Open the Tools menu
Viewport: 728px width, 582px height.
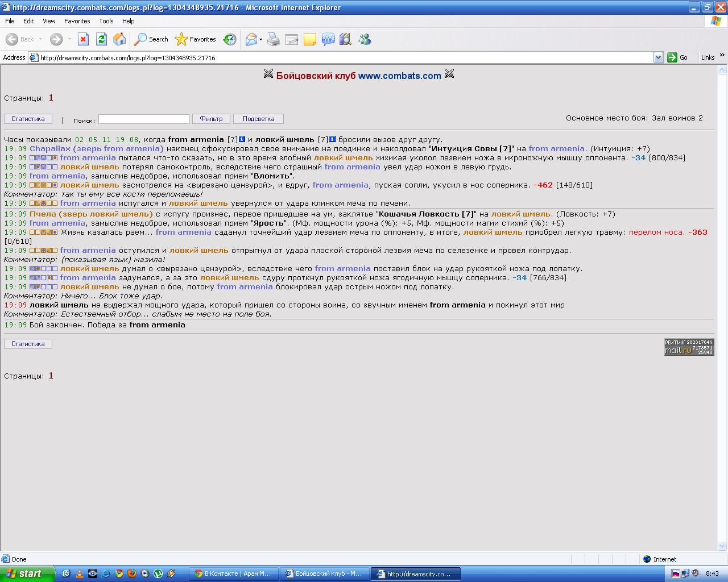[106, 21]
